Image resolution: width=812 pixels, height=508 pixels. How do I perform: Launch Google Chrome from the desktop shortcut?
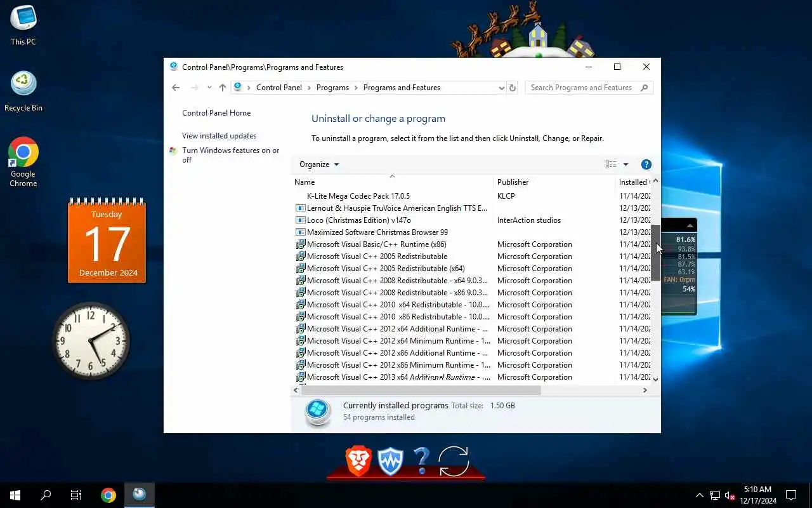23,162
